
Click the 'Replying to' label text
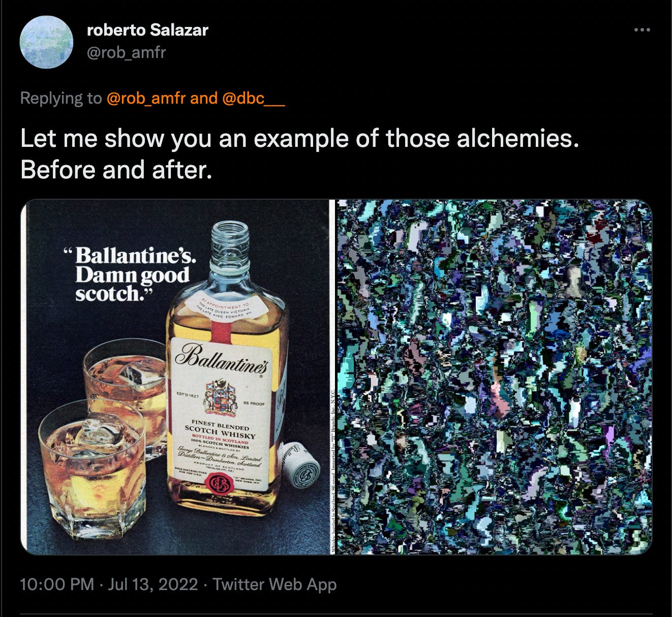click(61, 98)
